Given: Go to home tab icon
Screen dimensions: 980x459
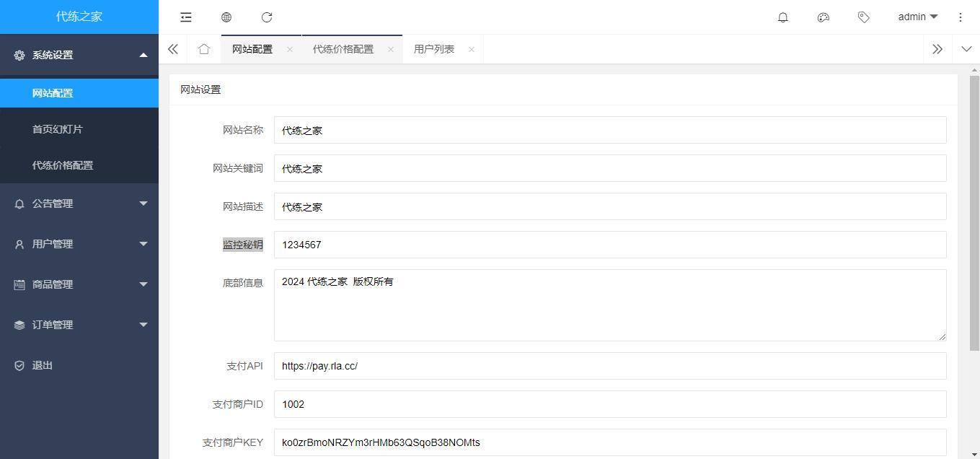Looking at the screenshot, I should 204,49.
